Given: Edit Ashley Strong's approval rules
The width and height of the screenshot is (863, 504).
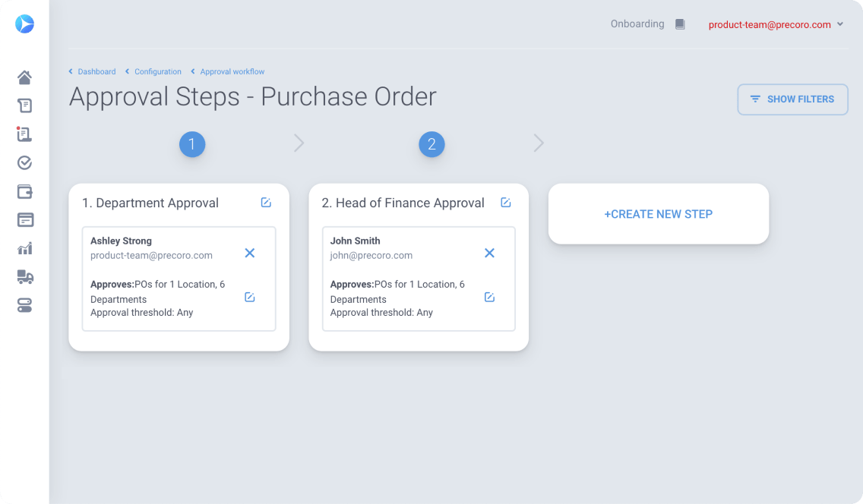Looking at the screenshot, I should [x=250, y=298].
